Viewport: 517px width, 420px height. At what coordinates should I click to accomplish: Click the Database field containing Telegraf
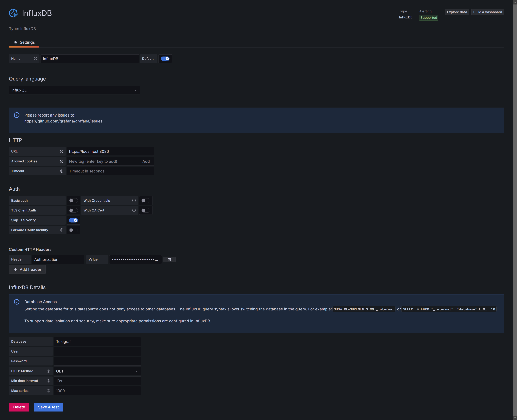(x=97, y=342)
